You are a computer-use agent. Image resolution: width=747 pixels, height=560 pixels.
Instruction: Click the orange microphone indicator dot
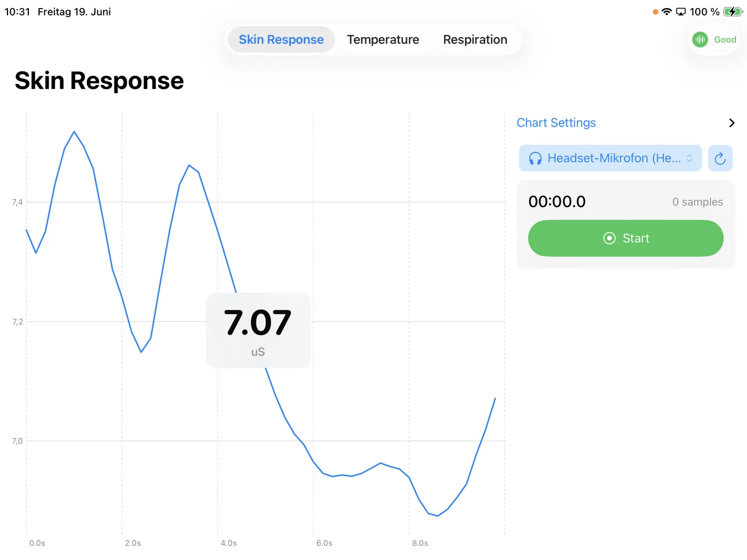[x=655, y=12]
